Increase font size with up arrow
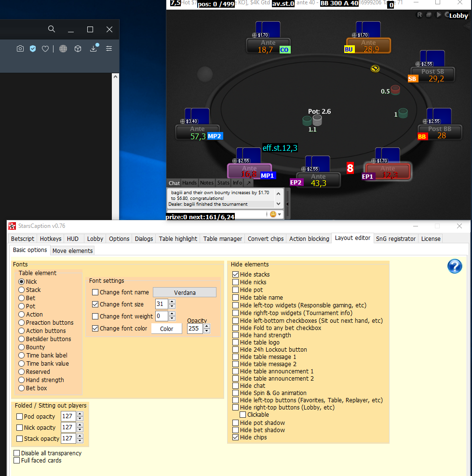The width and height of the screenshot is (472, 476). [x=172, y=302]
